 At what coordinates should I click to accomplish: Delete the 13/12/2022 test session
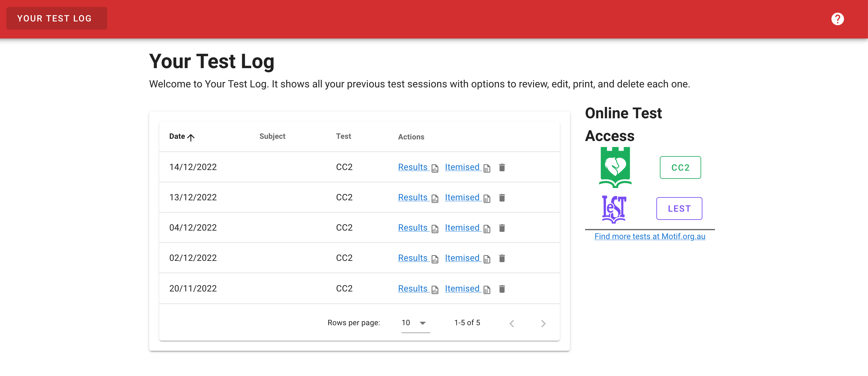pos(502,198)
